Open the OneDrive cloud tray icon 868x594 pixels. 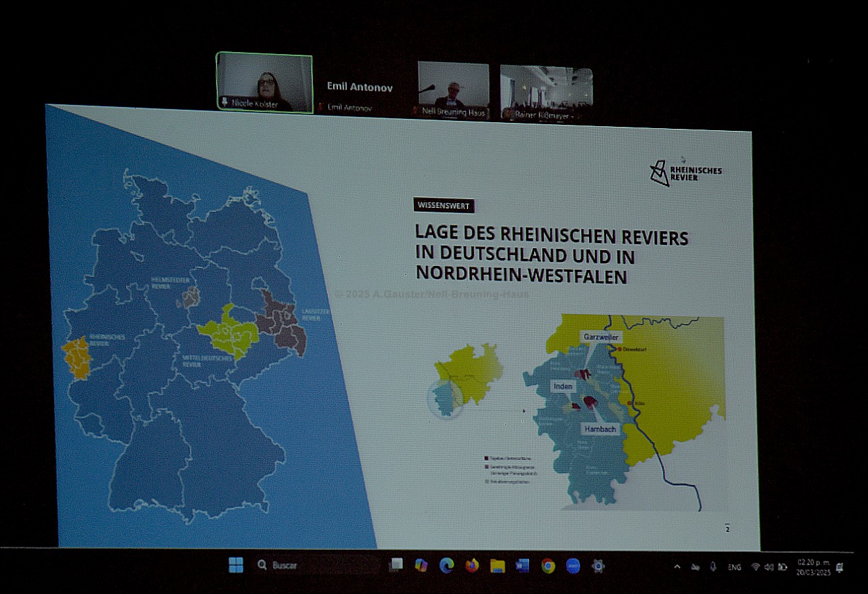click(x=695, y=567)
